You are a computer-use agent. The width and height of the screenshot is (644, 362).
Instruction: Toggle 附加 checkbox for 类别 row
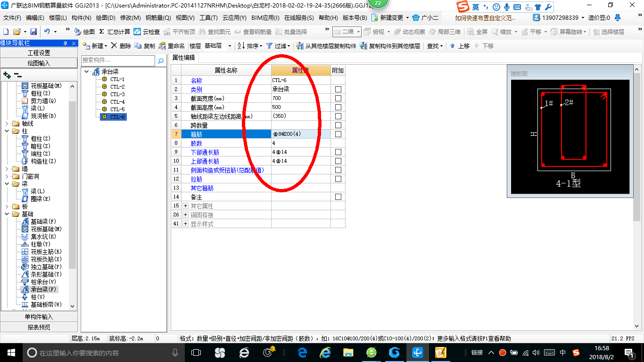point(338,90)
